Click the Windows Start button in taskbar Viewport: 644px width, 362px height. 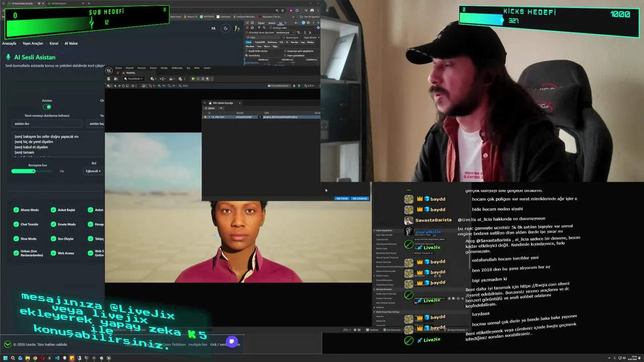[x=6, y=358]
